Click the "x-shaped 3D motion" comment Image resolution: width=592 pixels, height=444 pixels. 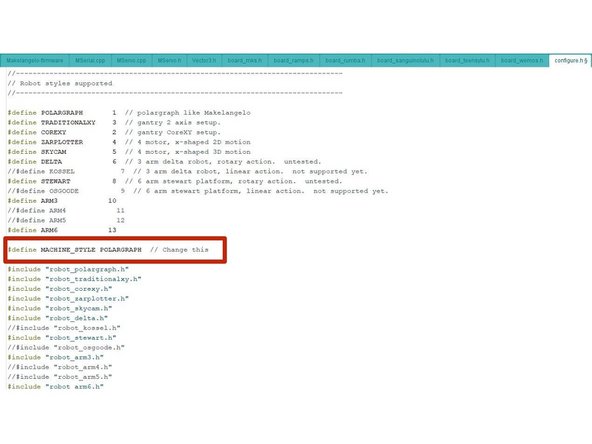click(x=213, y=152)
